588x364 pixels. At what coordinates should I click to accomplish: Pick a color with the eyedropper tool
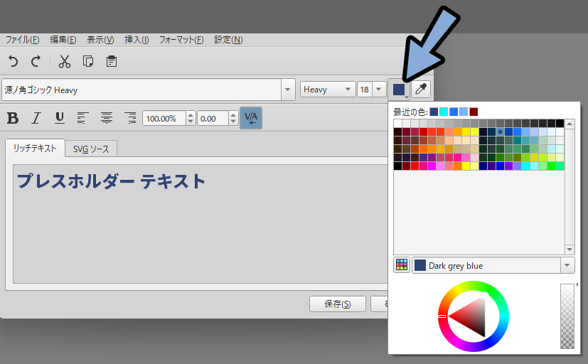pyautogui.click(x=422, y=90)
